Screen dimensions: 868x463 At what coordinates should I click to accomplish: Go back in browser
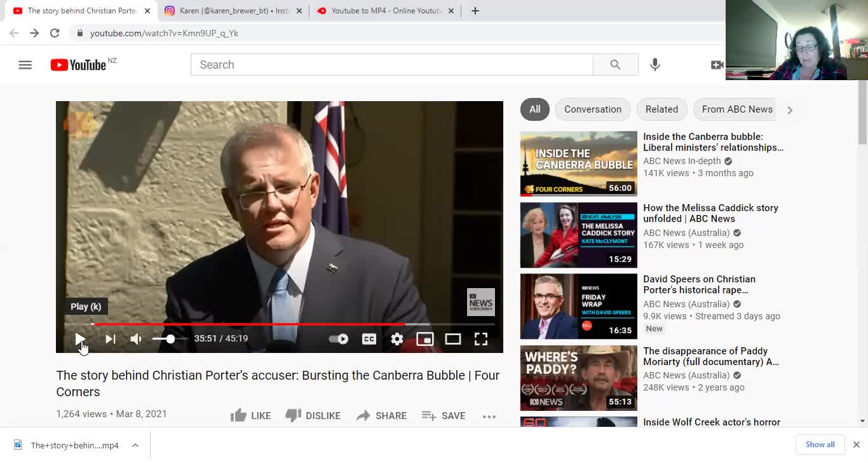(x=14, y=33)
